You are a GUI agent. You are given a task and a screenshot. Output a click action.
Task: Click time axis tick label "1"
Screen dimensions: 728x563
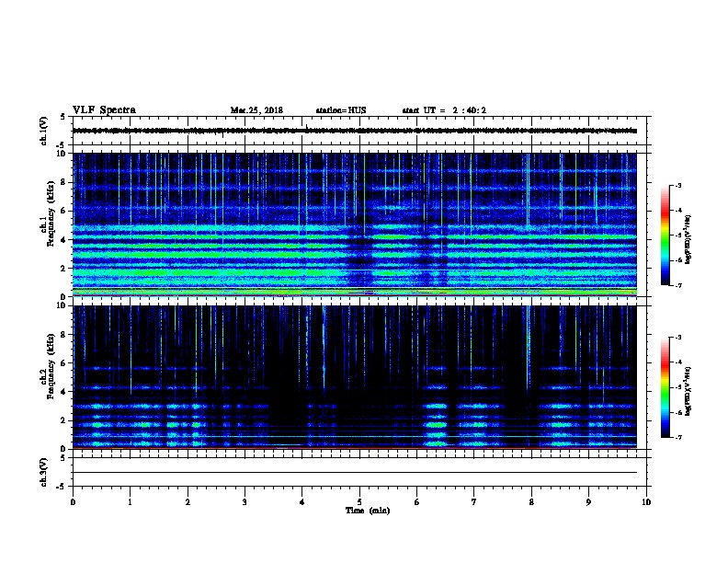coord(130,502)
